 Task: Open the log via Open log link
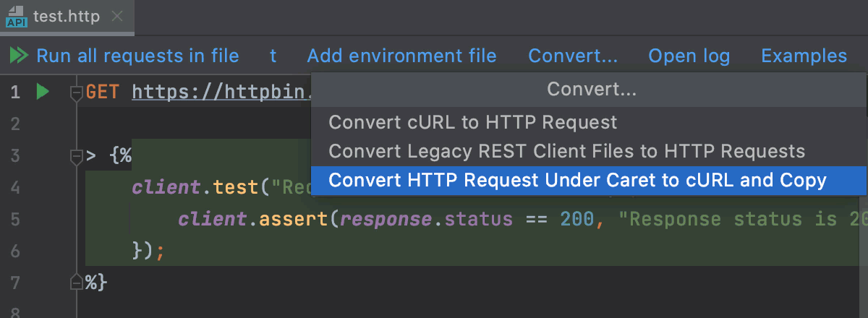689,56
